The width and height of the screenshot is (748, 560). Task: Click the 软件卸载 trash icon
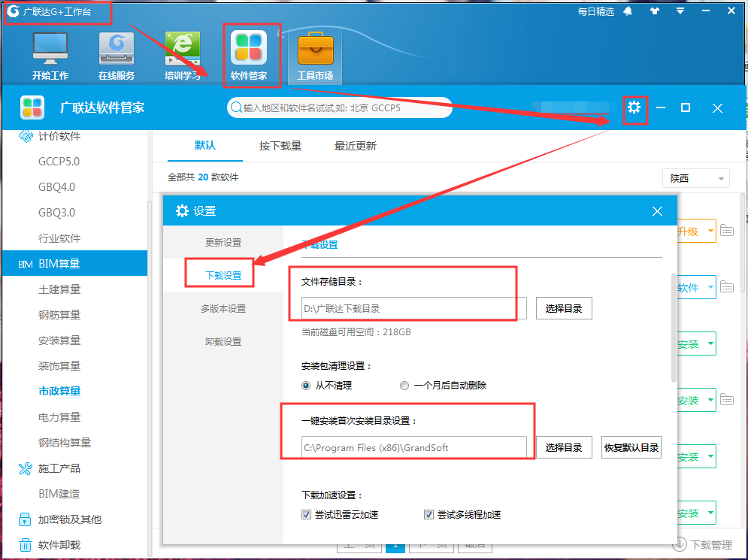click(x=25, y=545)
